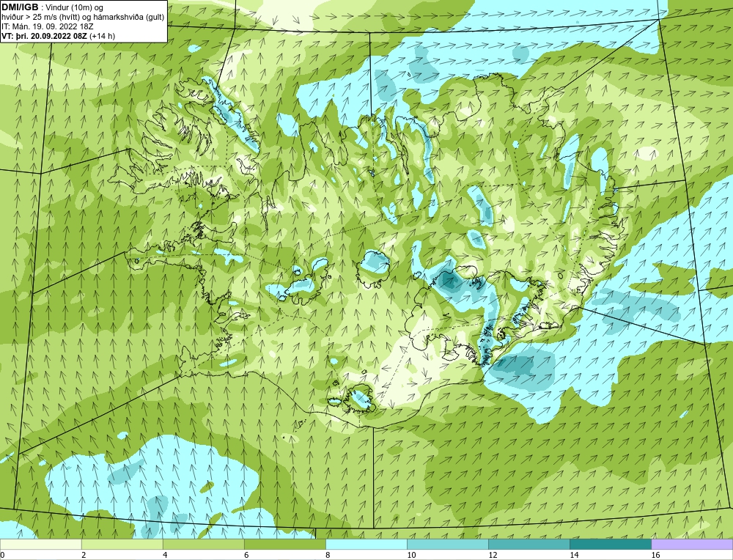Click the 2–4 m/s light green legend swatch
The image size is (733, 560).
point(122,544)
